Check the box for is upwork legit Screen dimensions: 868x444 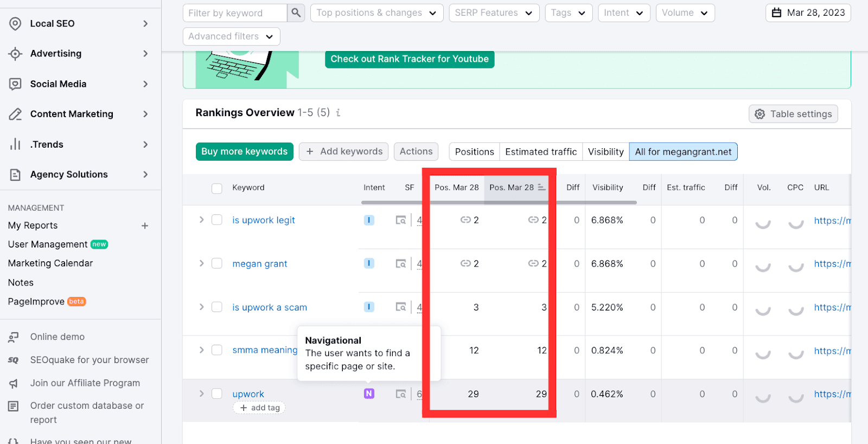[x=217, y=220]
